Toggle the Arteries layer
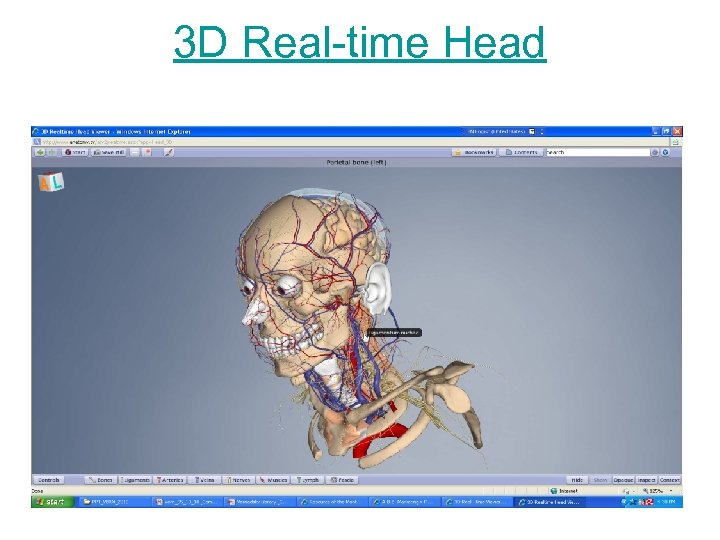The width and height of the screenshot is (720, 540). pos(170,480)
